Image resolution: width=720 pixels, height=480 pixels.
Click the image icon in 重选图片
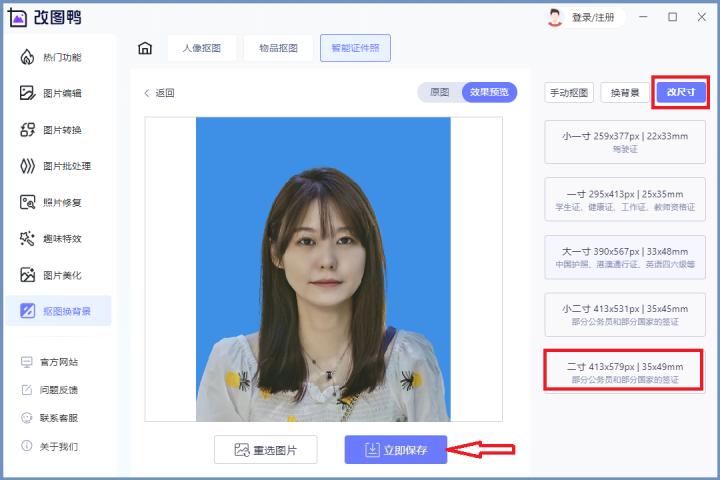click(242, 450)
